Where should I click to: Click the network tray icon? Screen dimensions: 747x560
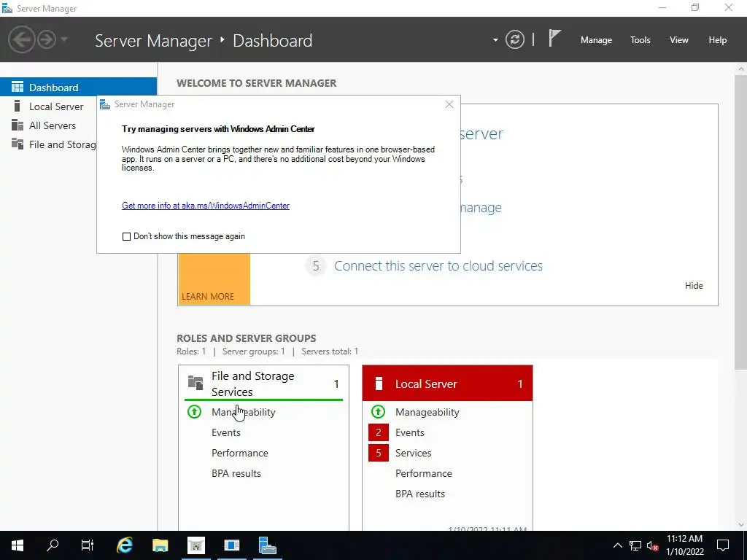coord(635,545)
